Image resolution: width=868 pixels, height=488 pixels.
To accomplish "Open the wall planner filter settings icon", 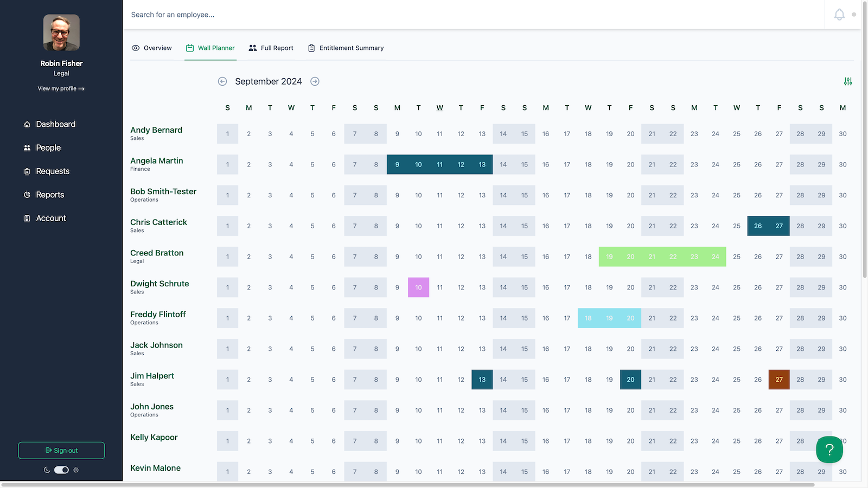I will point(848,81).
